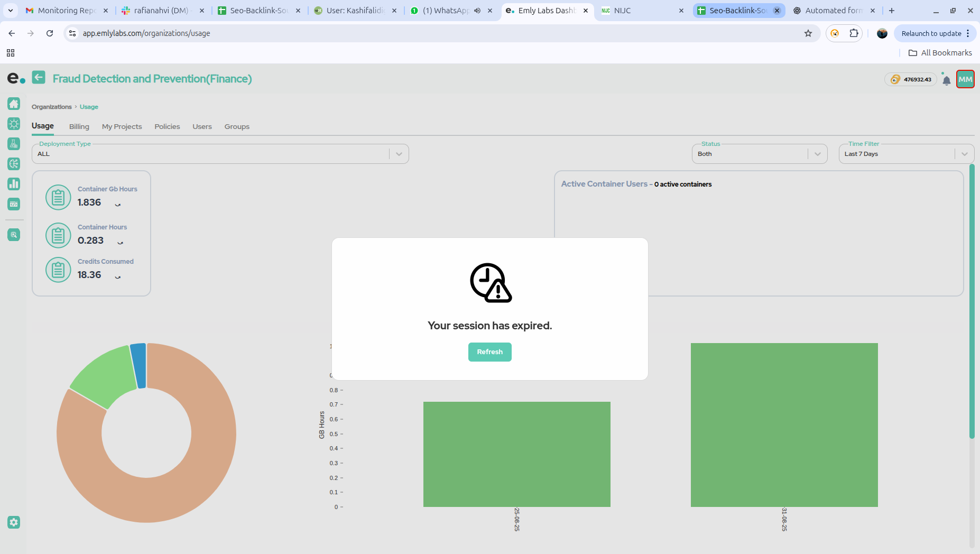Open the brain AI models sidebar icon
This screenshot has width=980, height=554.
14,164
